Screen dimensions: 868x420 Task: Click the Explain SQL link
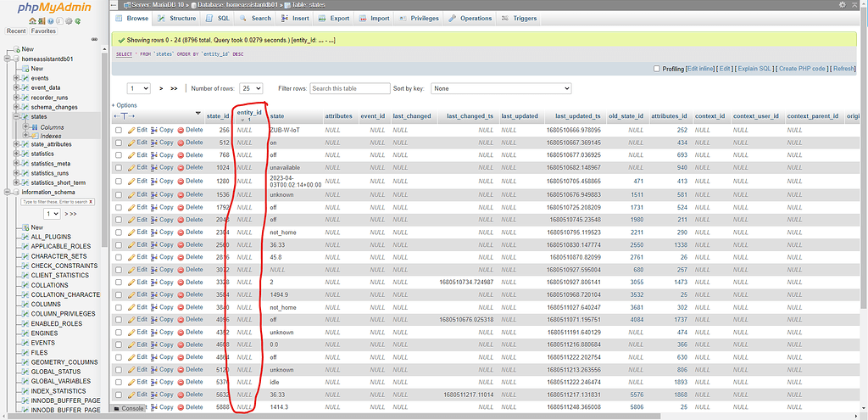754,69
